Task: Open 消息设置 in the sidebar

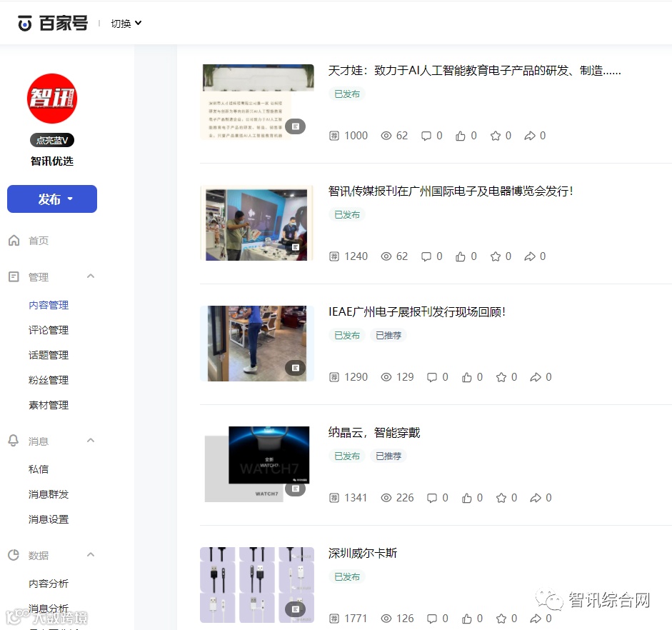Action: click(49, 519)
